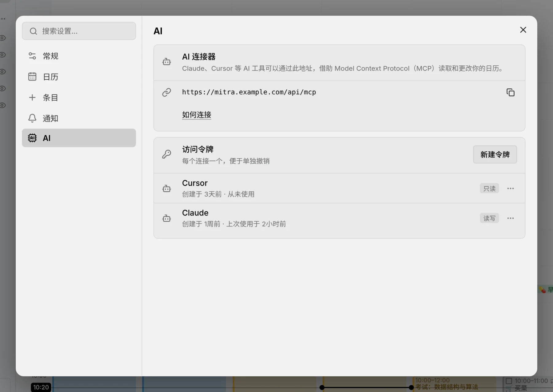The width and height of the screenshot is (553, 392).
Task: Tick the 买菜 task checkbox in background calendar
Action: [509, 381]
